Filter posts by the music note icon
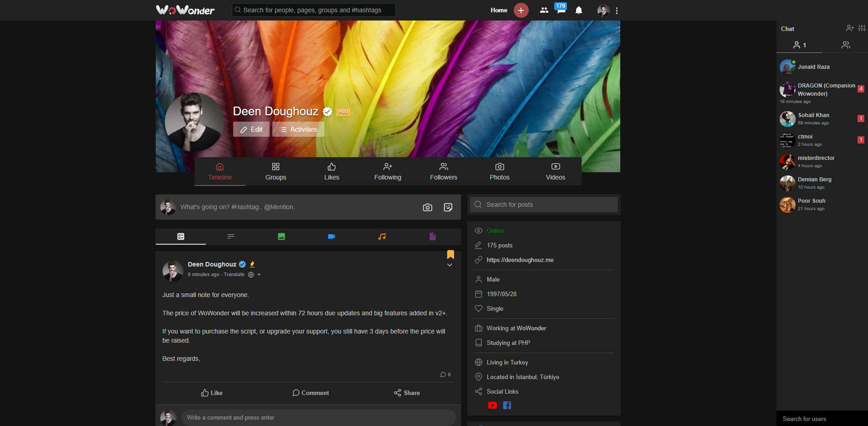The height and width of the screenshot is (426, 868). pos(382,236)
